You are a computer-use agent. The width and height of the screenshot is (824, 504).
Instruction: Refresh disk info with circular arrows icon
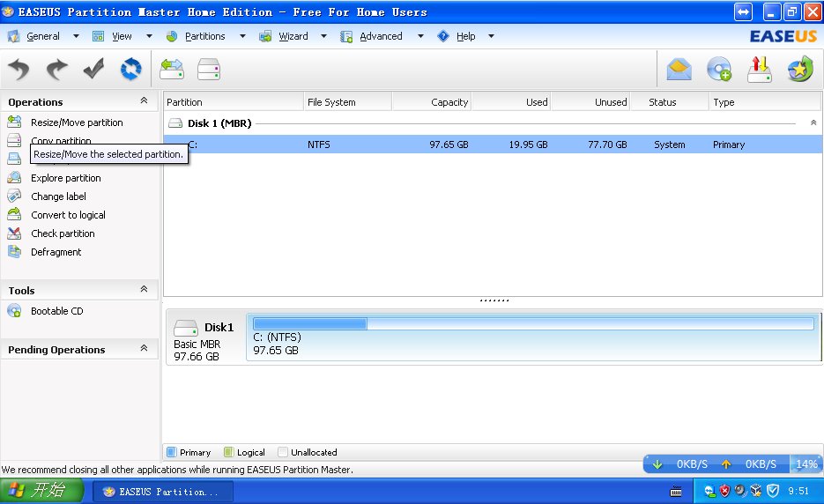pyautogui.click(x=130, y=69)
